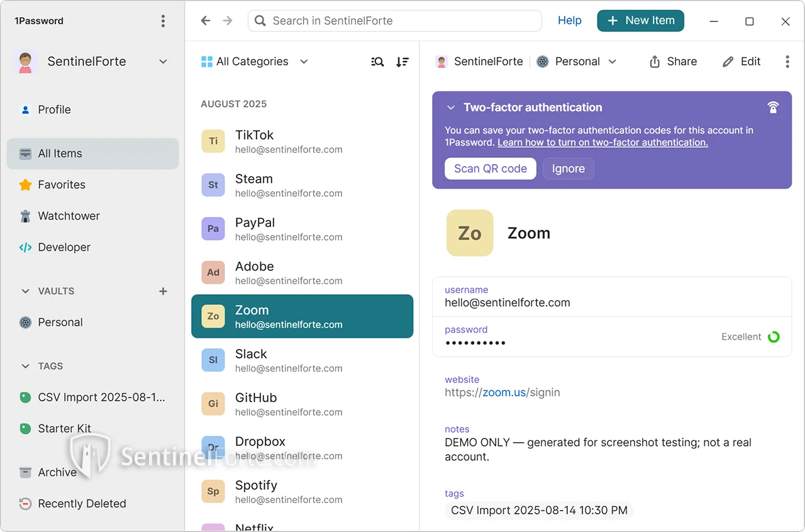Click the Help link

570,21
